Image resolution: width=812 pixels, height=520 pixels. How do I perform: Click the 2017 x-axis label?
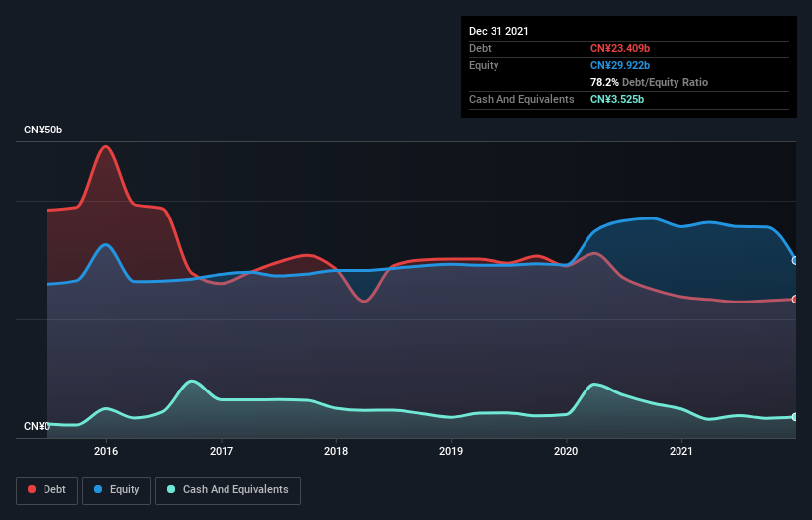coord(222,451)
